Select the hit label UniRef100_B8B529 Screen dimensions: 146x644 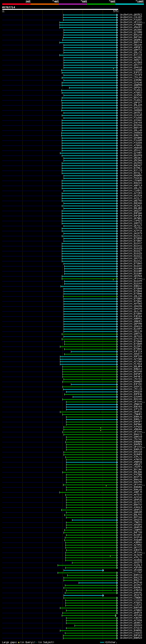click(131, 638)
